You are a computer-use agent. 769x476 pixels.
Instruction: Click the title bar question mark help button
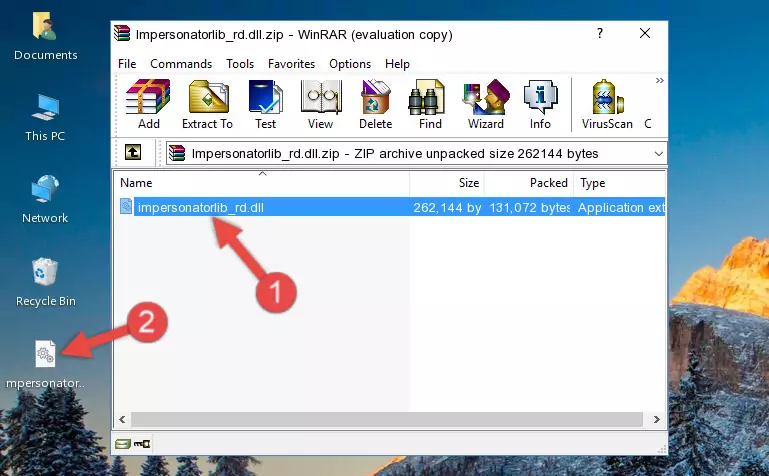click(599, 33)
